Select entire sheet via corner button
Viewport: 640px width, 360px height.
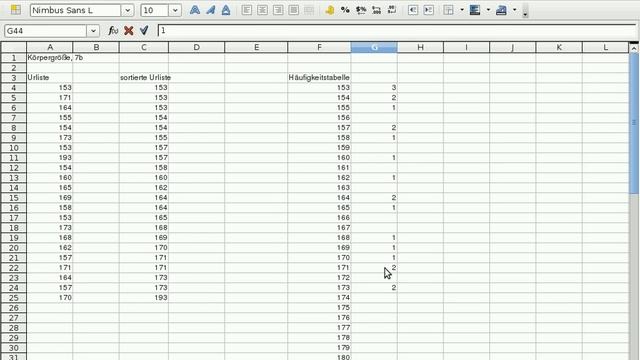(x=13, y=47)
